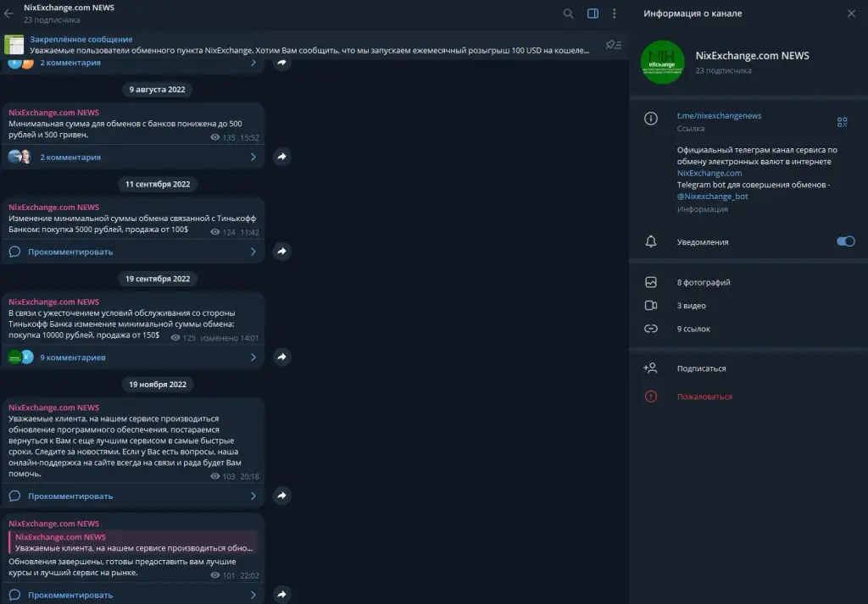
Task: Click the comment bubble icon on 11 September post
Action: coord(15,252)
